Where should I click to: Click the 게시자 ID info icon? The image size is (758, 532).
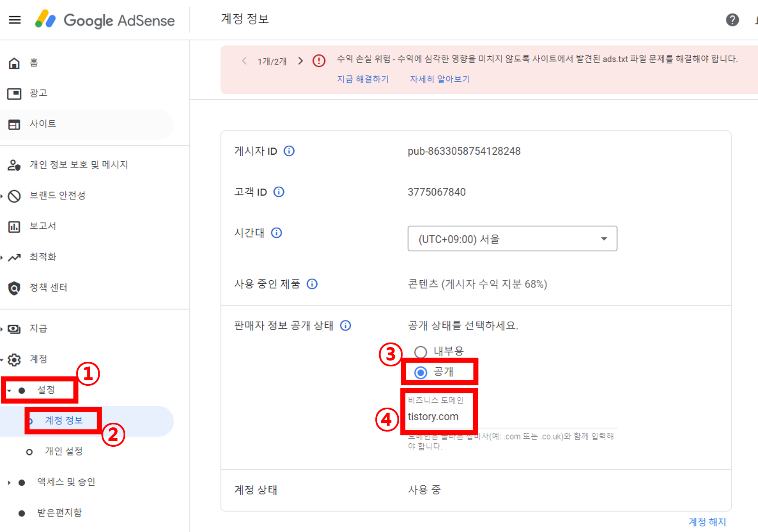point(289,151)
